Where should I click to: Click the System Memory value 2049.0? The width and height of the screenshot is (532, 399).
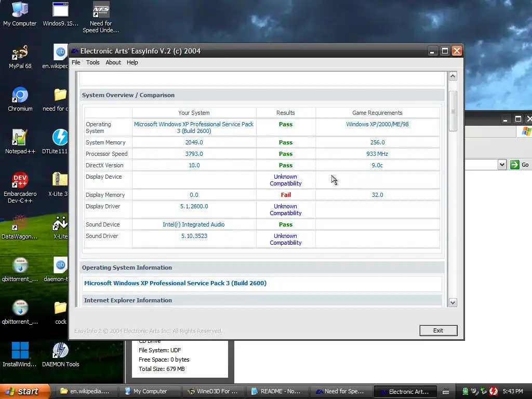(194, 142)
